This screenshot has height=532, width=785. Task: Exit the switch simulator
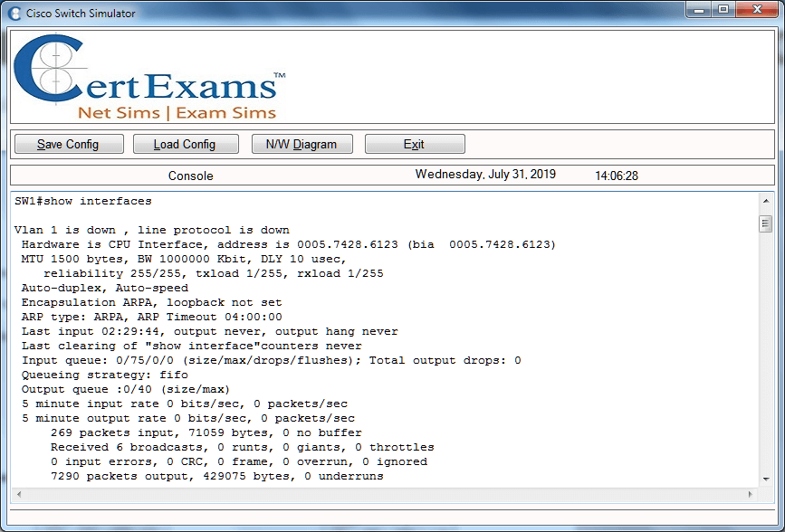415,143
